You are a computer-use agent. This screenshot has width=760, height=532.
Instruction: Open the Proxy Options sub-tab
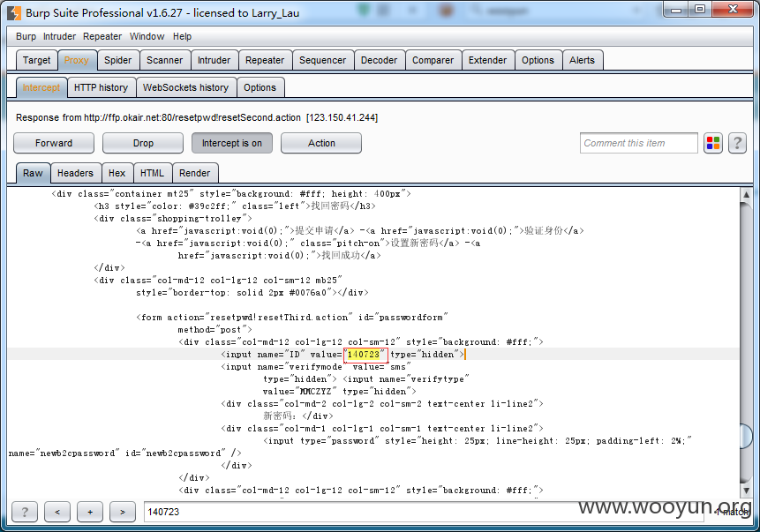[x=260, y=87]
